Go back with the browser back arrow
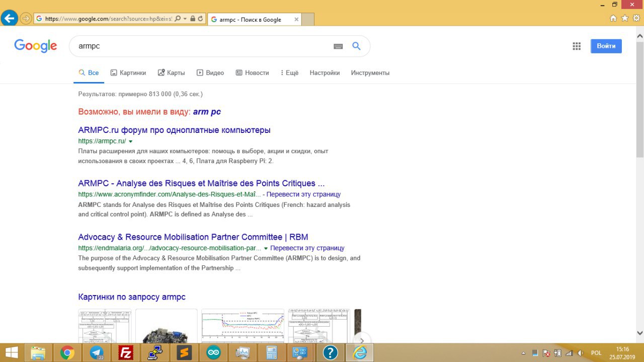The height and width of the screenshot is (362, 644). [9, 19]
